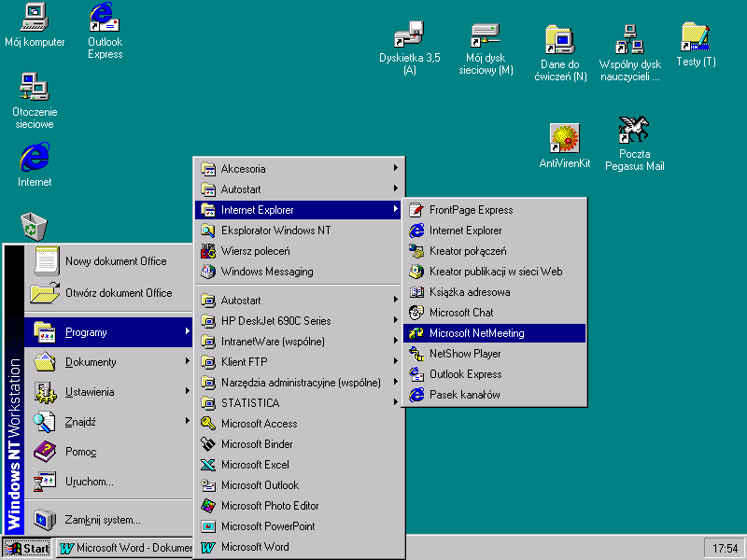
Task: Click Nowy dokument Office
Action: (108, 261)
